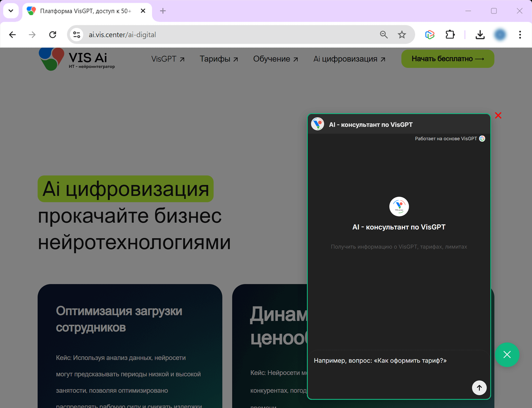
Task: Reload the page
Action: pos(53,35)
